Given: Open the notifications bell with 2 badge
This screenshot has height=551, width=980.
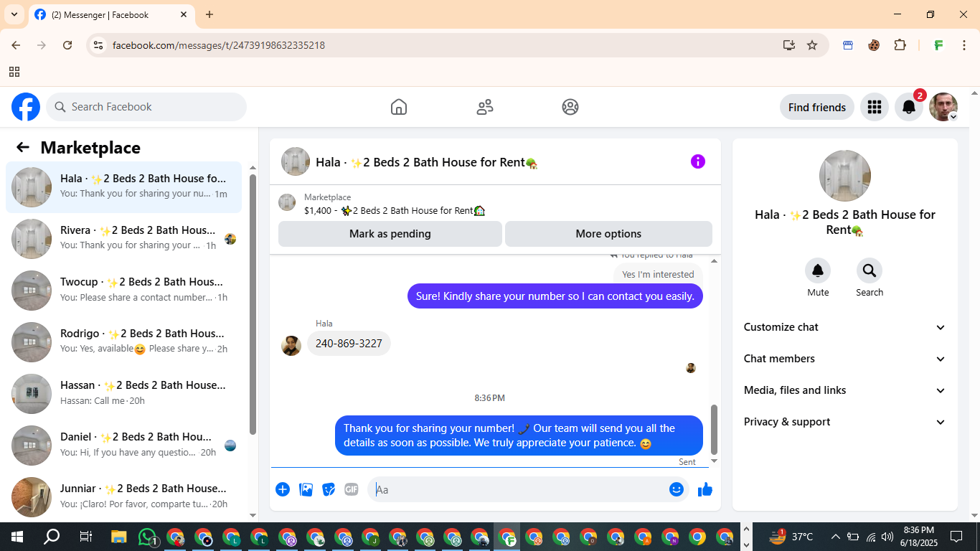Looking at the screenshot, I should pyautogui.click(x=908, y=107).
